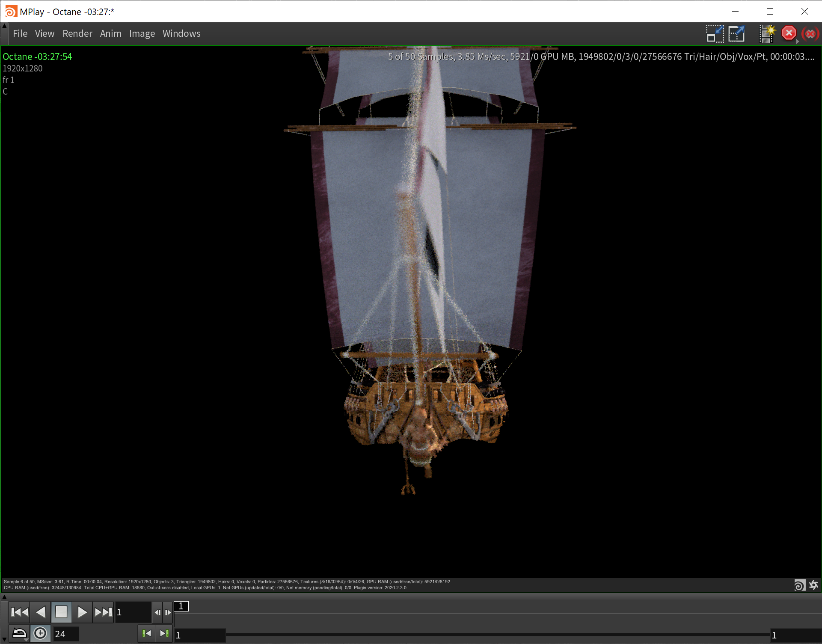
Task: Play the sequence in reverse
Action: [x=40, y=612]
